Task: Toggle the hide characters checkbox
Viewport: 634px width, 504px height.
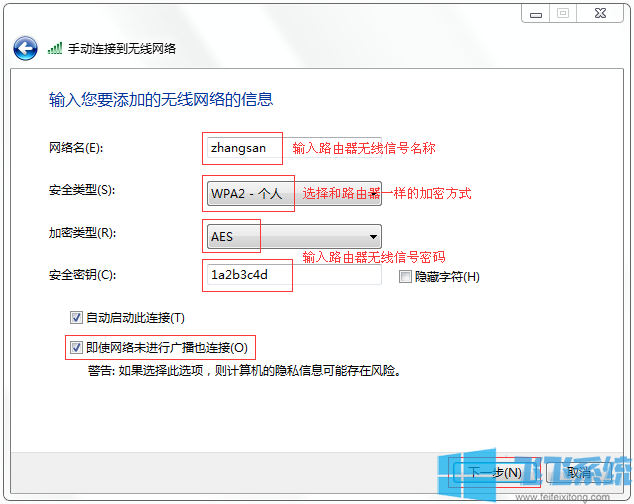Action: pos(405,277)
